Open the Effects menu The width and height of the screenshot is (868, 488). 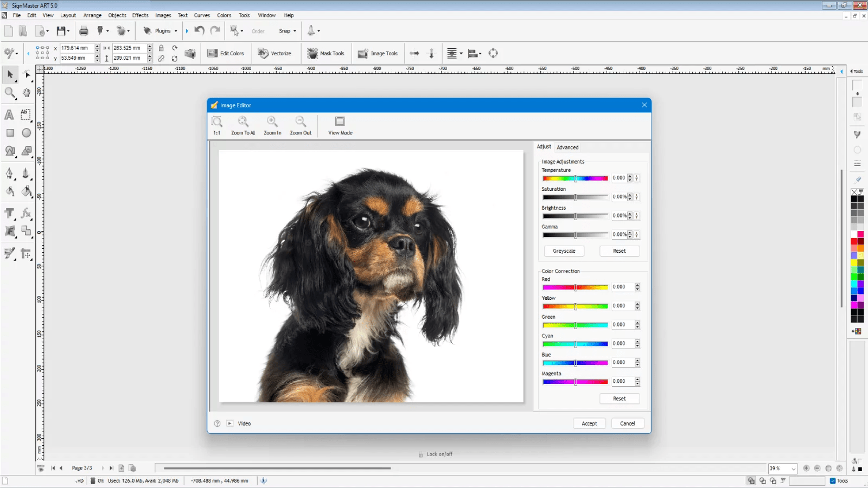coord(140,15)
